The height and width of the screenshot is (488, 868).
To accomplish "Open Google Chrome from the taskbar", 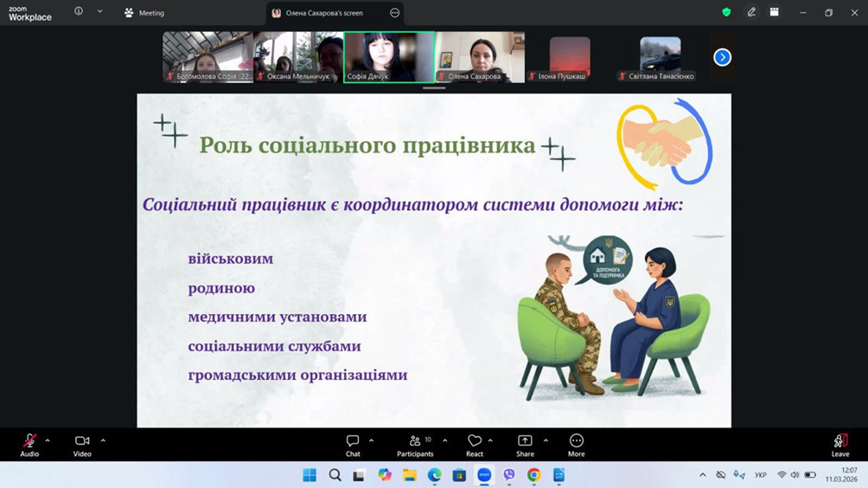I will tap(534, 475).
